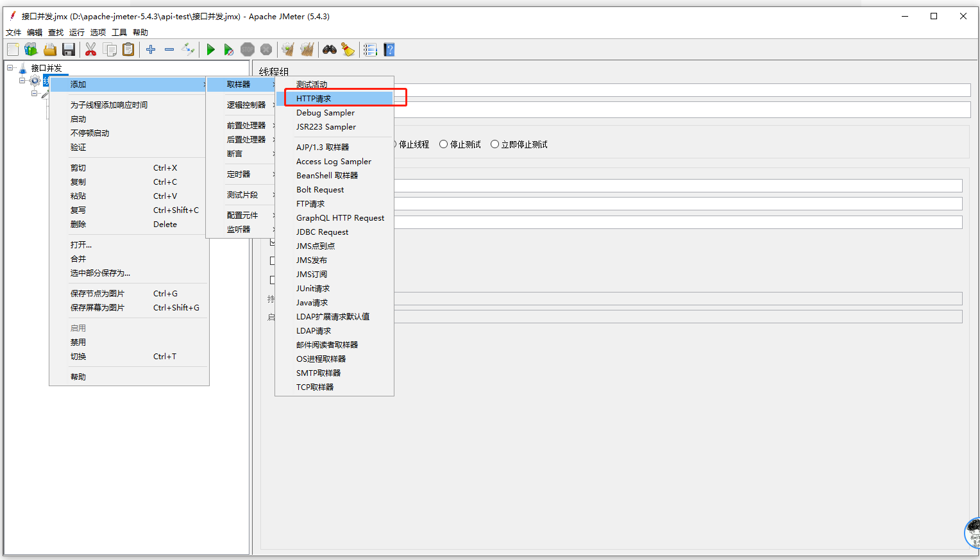Viewport: 980px width, 560px height.
Task: Click 选中部分保存为... entry
Action: pos(129,273)
